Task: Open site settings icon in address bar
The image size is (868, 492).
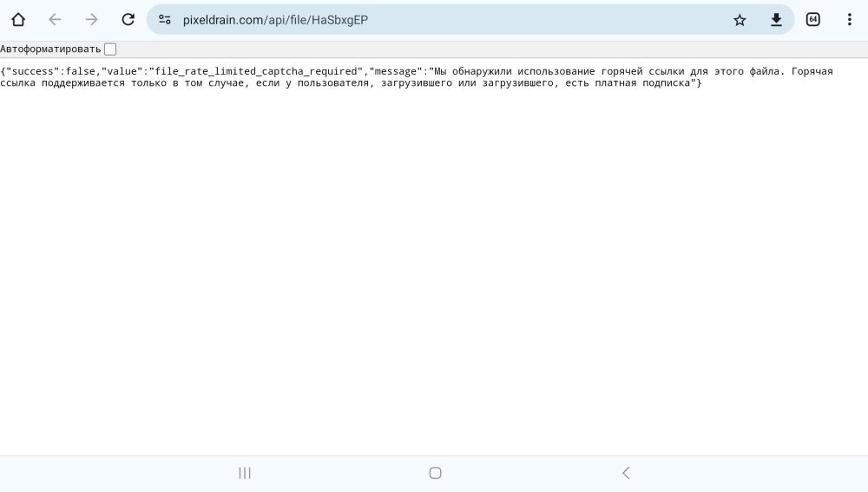Action: pyautogui.click(x=164, y=20)
